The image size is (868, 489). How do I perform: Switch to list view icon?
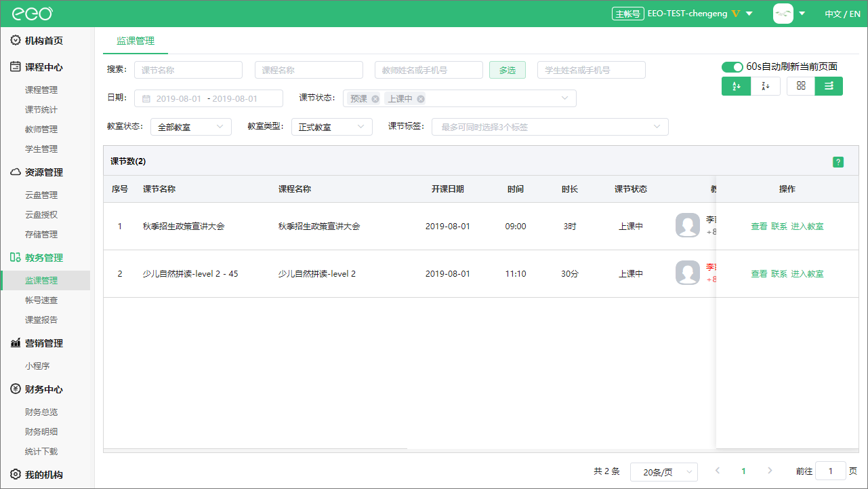coord(829,86)
